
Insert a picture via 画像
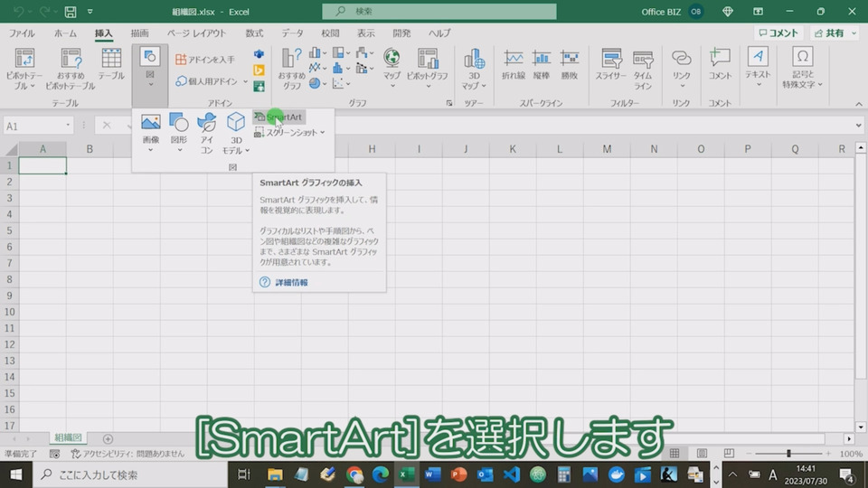(151, 133)
